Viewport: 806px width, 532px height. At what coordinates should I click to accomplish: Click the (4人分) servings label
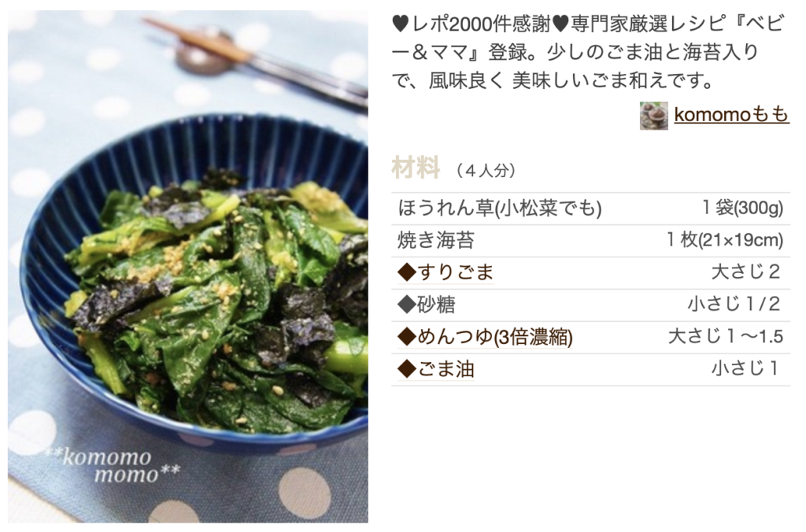(485, 170)
